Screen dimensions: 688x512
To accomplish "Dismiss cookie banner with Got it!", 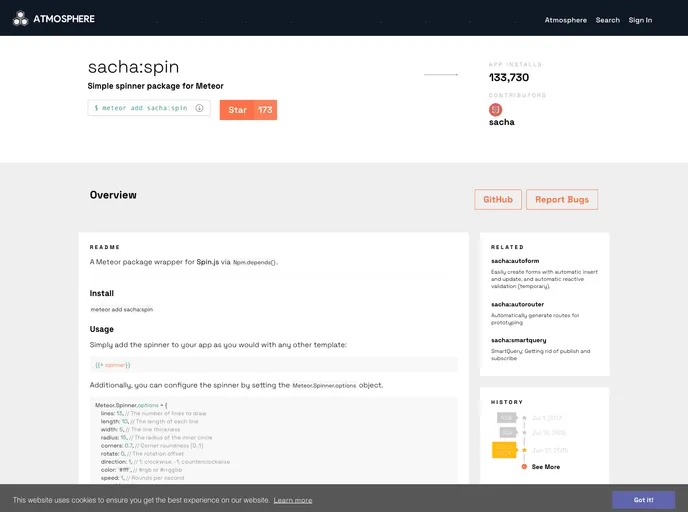I will 643,499.
